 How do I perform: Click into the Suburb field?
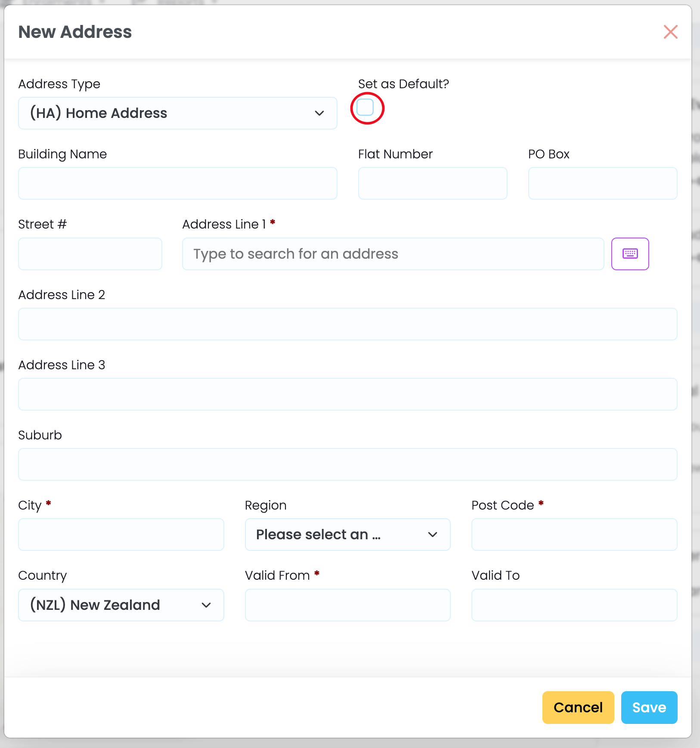347,464
